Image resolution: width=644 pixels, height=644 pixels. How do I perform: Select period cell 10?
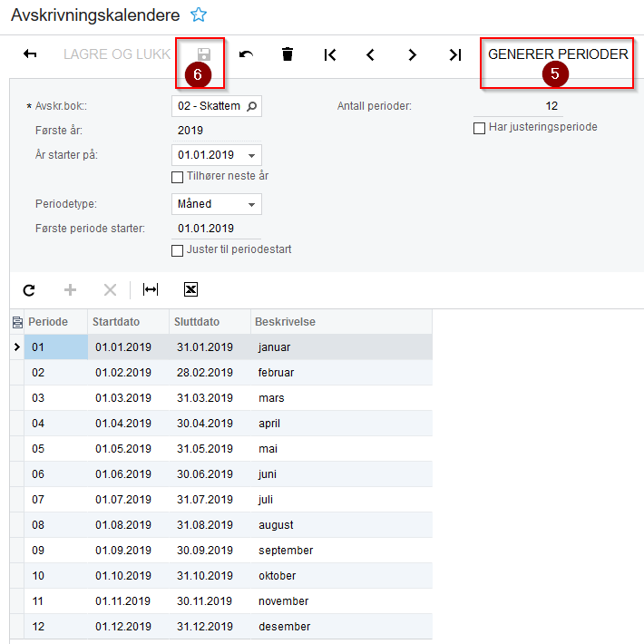click(x=56, y=576)
